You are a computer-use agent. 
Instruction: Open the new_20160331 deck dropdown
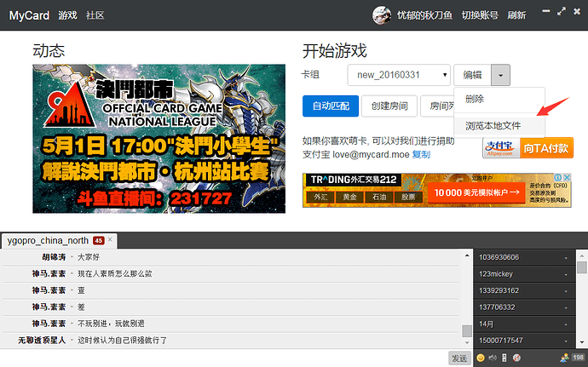click(x=401, y=75)
